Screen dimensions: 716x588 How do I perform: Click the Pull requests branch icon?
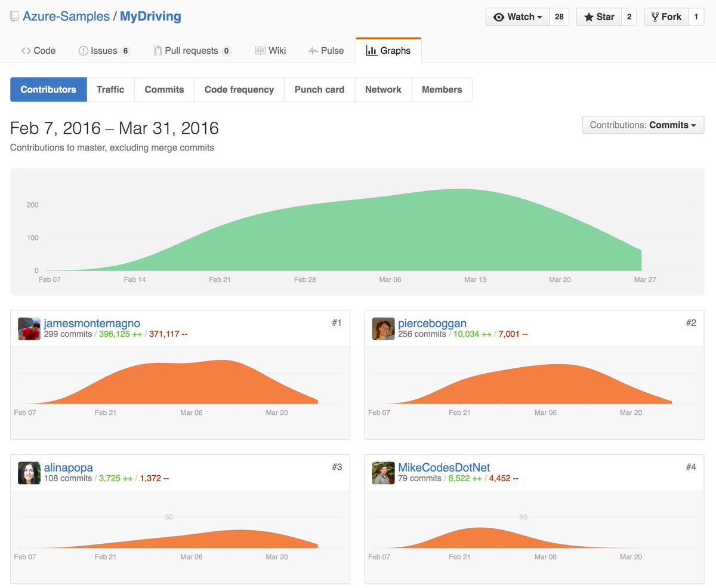(158, 51)
